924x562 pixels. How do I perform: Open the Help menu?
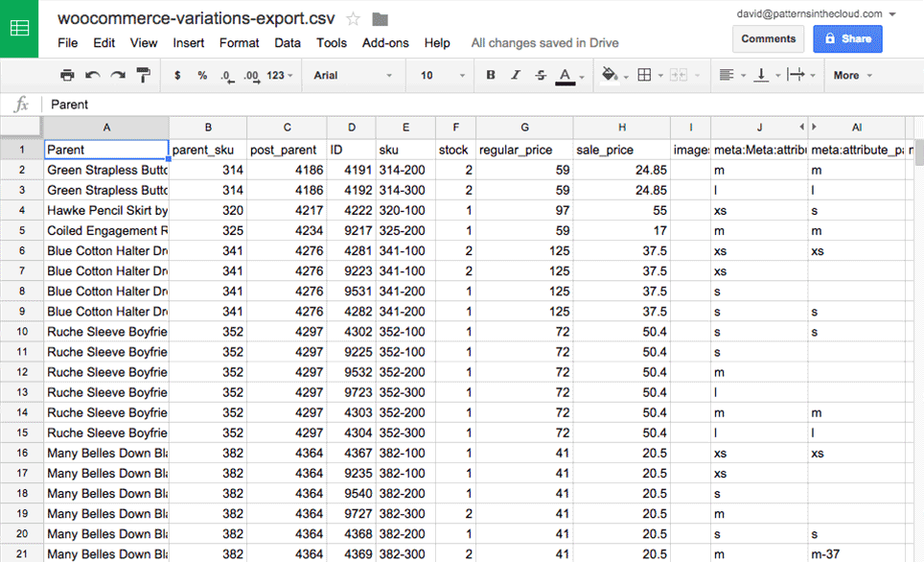pos(437,43)
